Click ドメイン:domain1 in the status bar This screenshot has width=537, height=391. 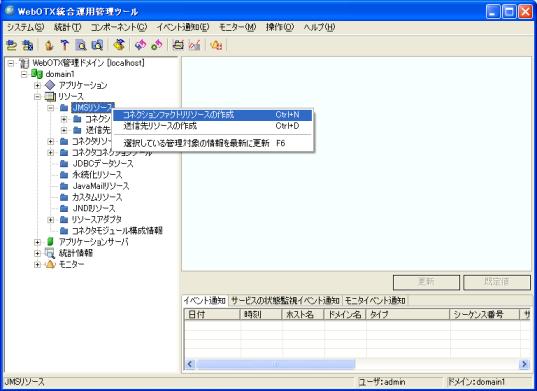(x=476, y=382)
